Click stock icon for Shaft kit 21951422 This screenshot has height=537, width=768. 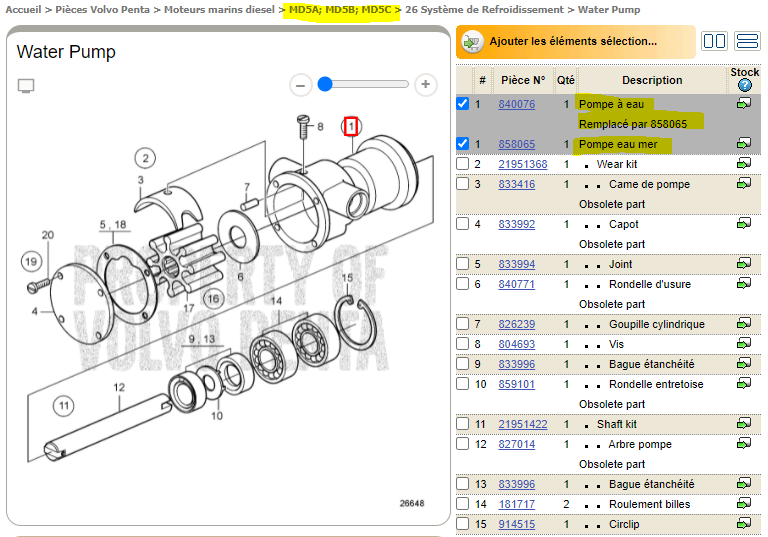[744, 423]
